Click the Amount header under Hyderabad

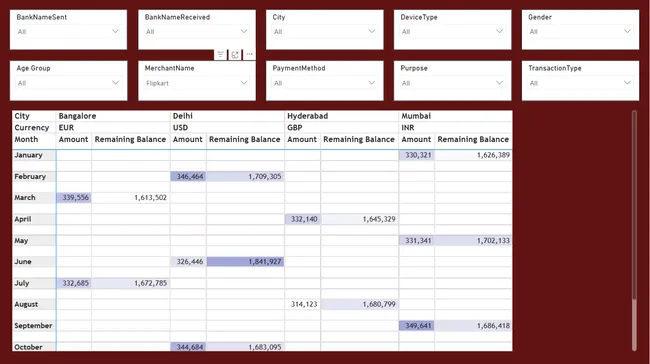coord(302,139)
